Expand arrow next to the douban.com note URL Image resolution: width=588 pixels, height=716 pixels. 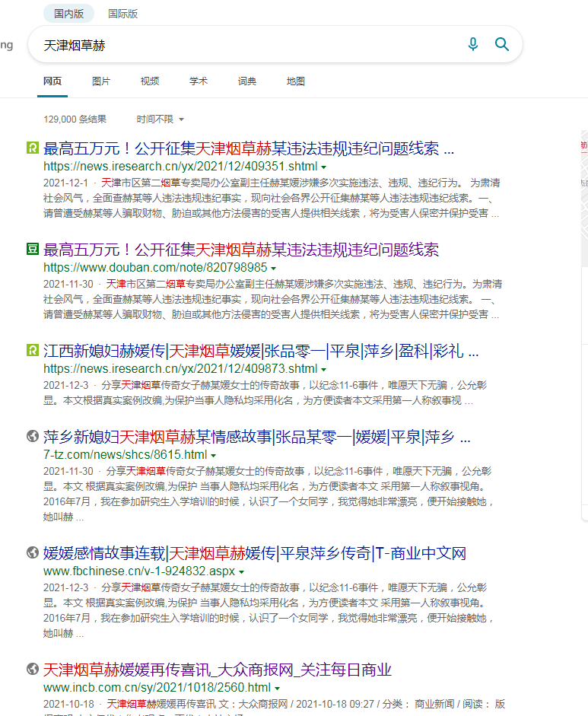click(273, 269)
